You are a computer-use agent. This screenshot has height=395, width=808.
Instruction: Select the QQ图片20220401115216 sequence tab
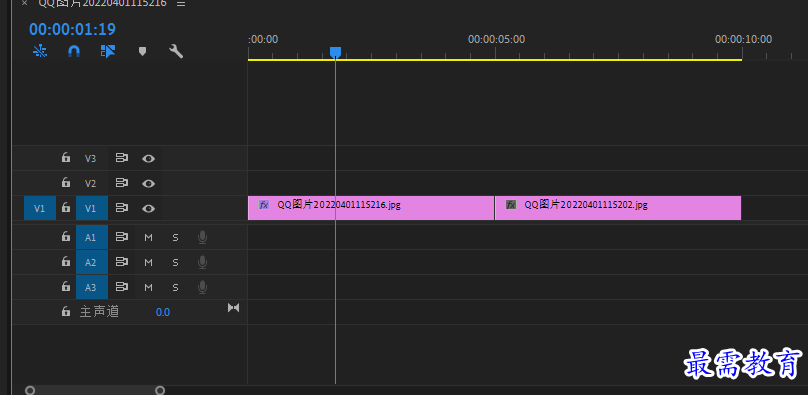click(x=103, y=3)
